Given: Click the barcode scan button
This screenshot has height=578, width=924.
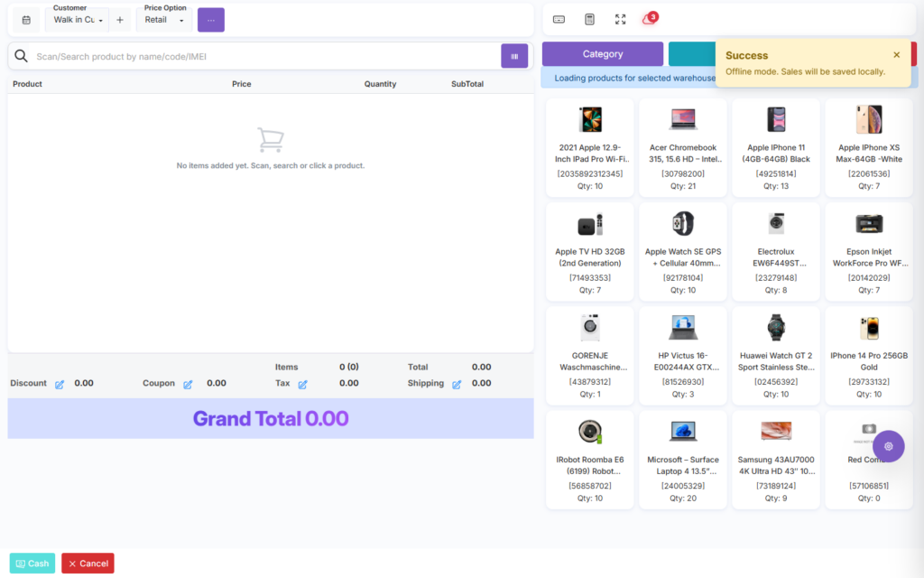Looking at the screenshot, I should [x=514, y=56].
